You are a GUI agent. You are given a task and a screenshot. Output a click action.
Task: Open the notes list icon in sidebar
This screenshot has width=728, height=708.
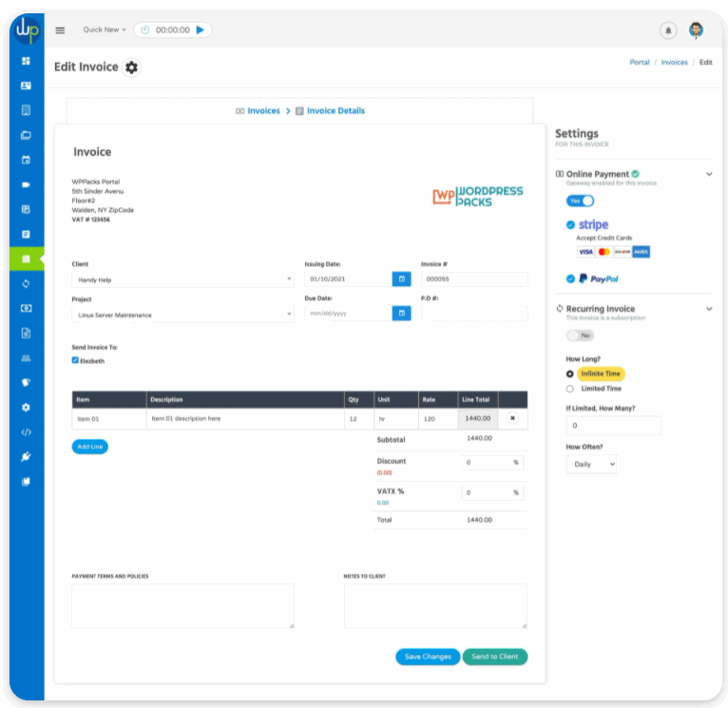click(x=26, y=234)
